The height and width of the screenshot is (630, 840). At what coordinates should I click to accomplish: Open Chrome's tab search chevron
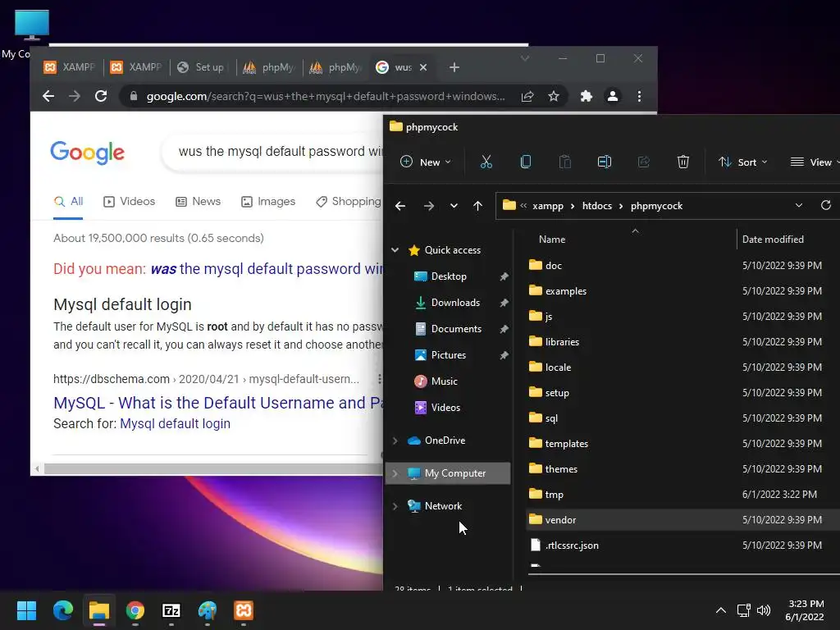click(525, 58)
